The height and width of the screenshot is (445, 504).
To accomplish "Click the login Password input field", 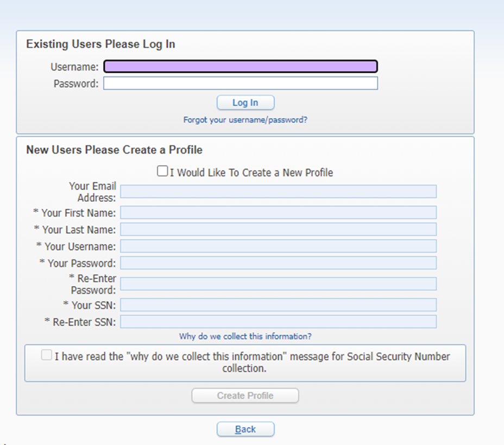I will [240, 84].
